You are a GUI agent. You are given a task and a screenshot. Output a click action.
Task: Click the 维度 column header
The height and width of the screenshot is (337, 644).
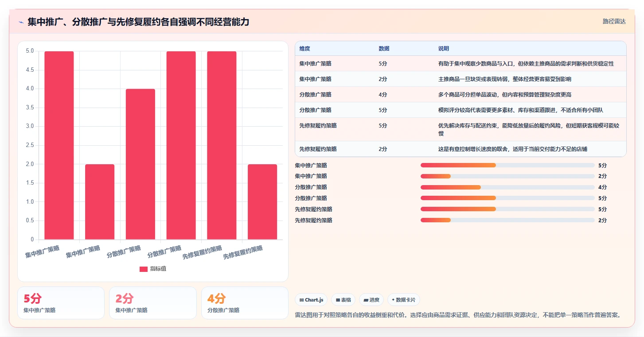click(304, 49)
